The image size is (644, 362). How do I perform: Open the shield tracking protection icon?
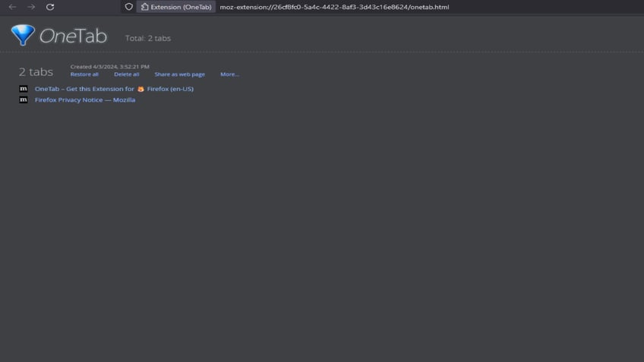129,7
